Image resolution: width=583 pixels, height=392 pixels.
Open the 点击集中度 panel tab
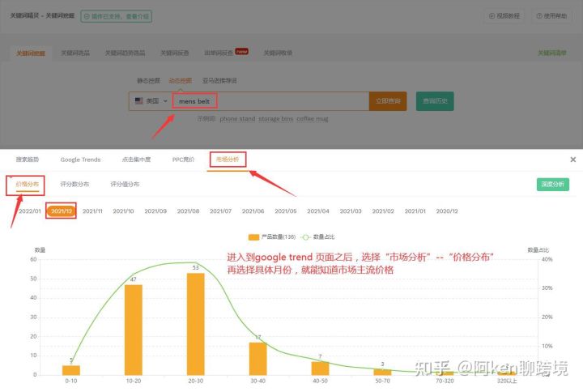137,160
